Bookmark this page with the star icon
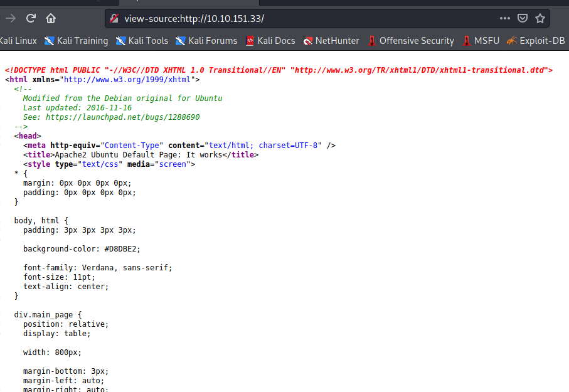 540,18
